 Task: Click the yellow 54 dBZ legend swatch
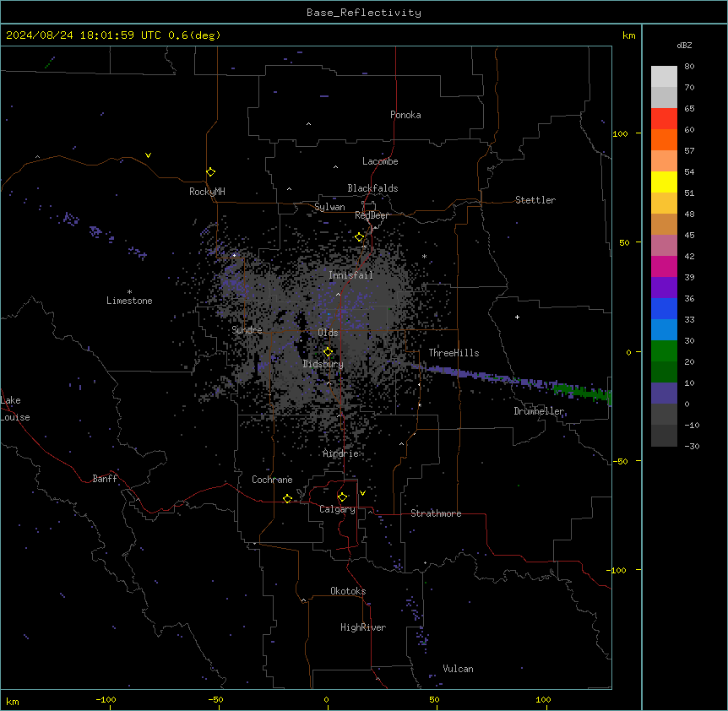coord(664,182)
